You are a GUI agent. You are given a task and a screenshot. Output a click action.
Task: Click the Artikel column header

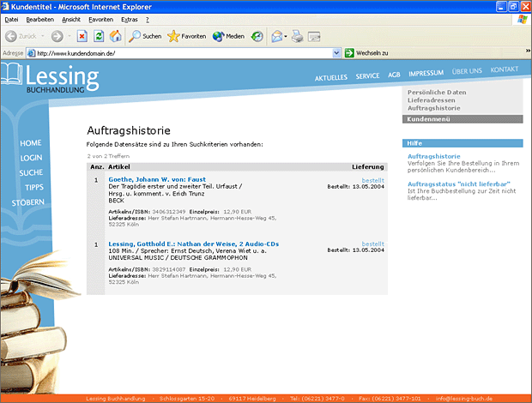[119, 166]
